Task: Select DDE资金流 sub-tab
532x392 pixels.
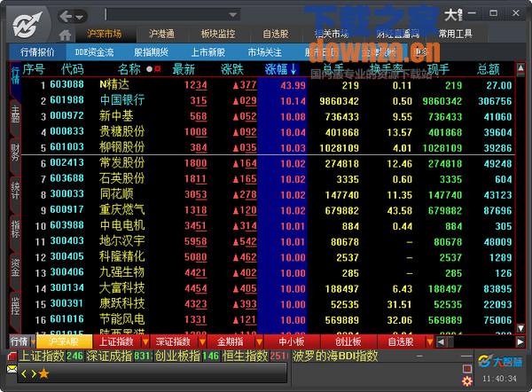Action: coord(94,52)
